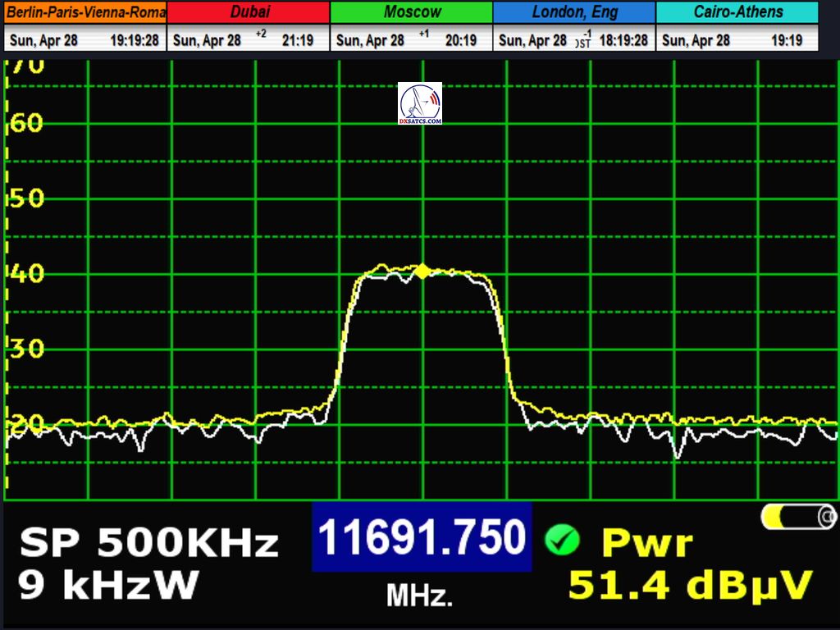The height and width of the screenshot is (630, 840).
Task: Open the London, Eng clock header
Action: pos(574,12)
